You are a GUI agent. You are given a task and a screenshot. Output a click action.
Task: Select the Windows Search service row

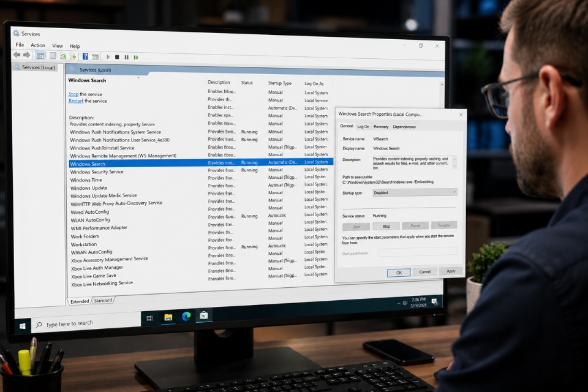point(201,163)
